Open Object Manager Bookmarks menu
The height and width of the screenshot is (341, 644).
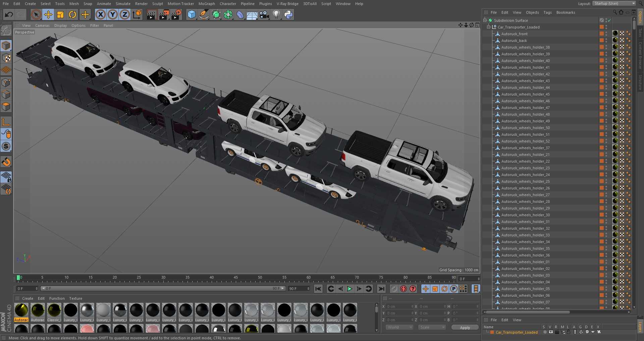tap(566, 12)
